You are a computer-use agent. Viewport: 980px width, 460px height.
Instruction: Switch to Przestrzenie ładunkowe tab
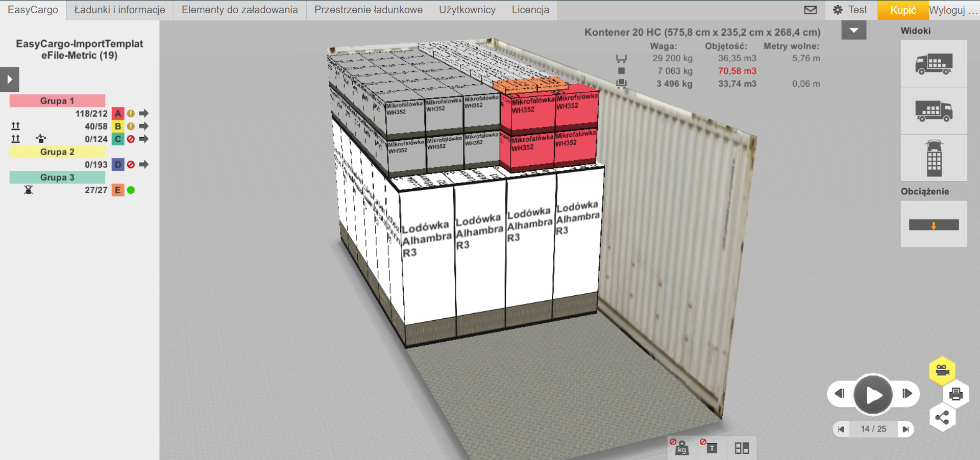point(368,10)
